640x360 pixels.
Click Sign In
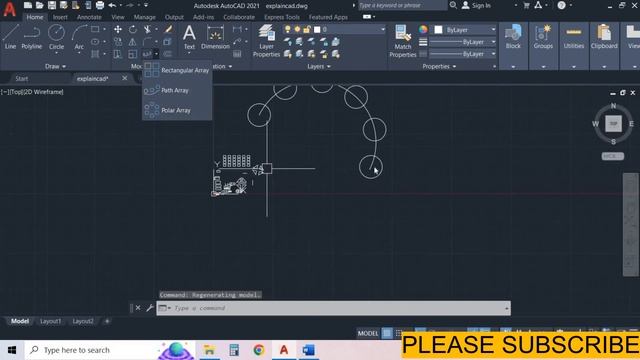pos(476,5)
